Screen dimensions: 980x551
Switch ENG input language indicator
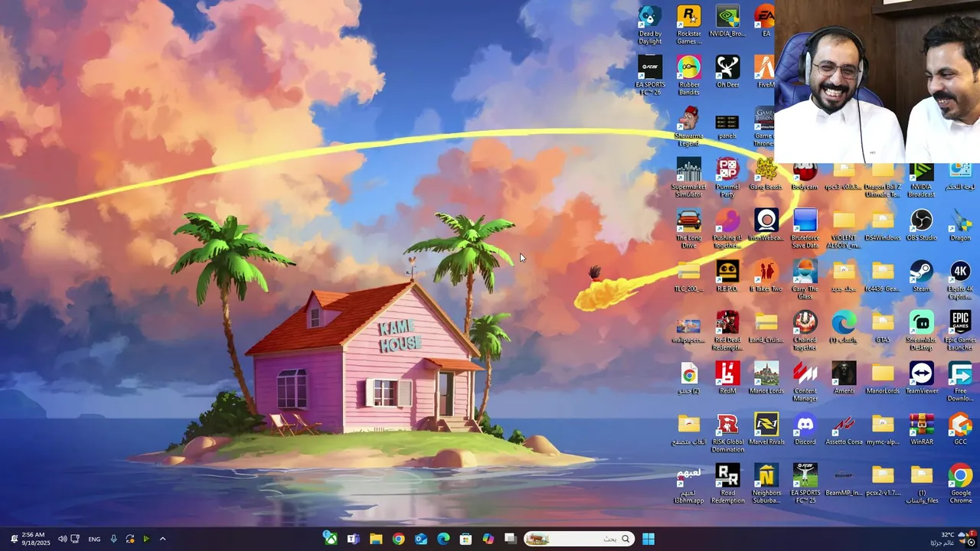(94, 539)
